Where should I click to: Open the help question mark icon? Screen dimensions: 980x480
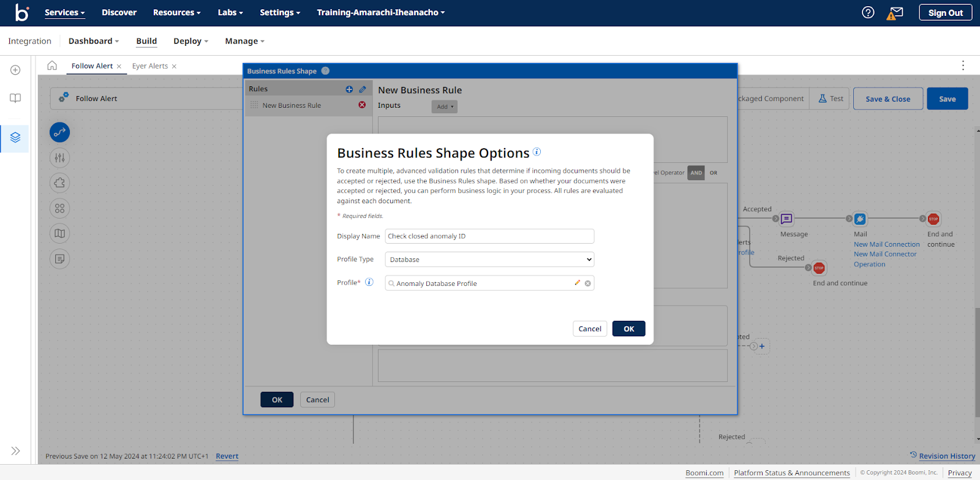coord(868,12)
